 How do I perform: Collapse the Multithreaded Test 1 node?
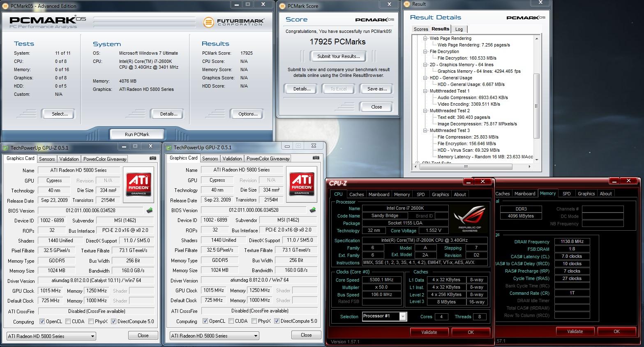coord(425,91)
